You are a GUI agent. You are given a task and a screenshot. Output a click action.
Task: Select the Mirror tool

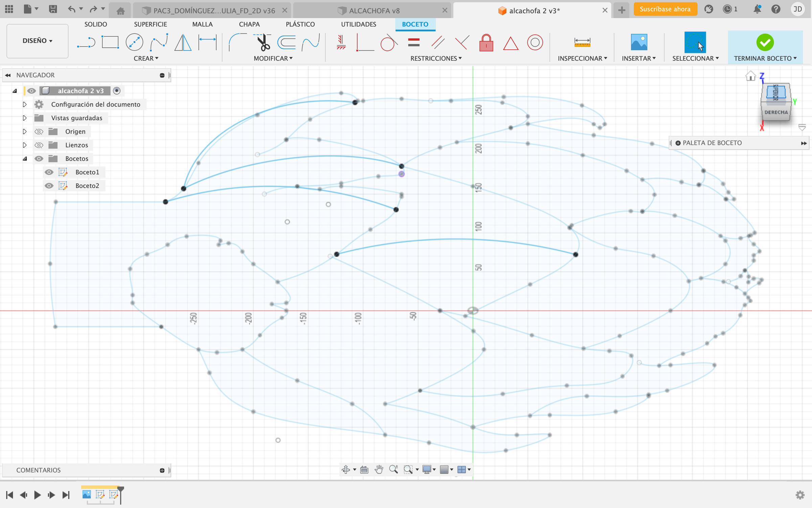183,43
